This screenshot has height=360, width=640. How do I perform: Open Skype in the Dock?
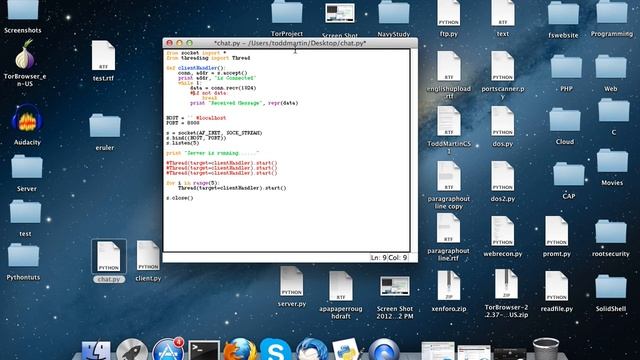click(276, 350)
